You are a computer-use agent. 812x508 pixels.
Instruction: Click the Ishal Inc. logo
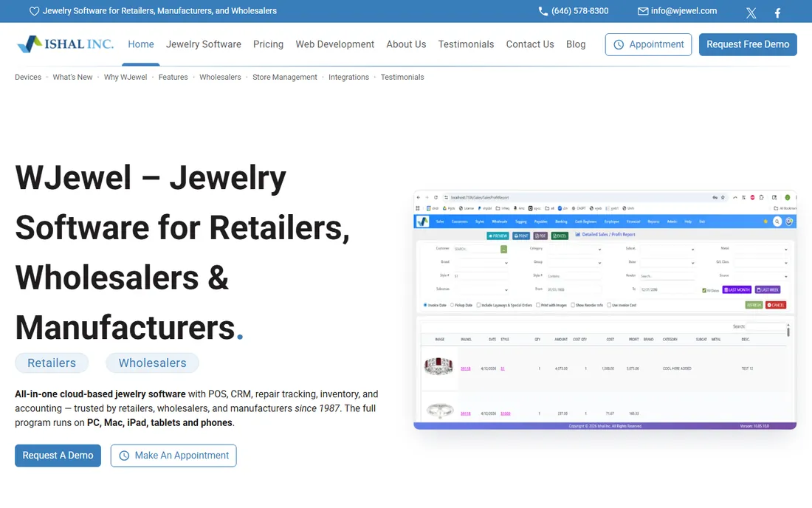coord(65,44)
